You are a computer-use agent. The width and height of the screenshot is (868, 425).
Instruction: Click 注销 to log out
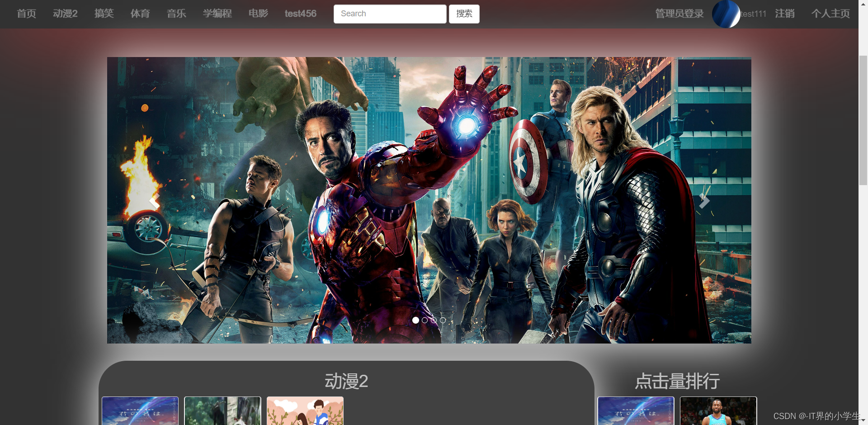(x=785, y=14)
